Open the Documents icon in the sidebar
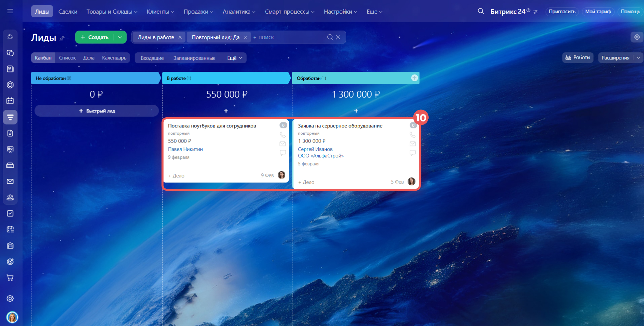 (10, 133)
